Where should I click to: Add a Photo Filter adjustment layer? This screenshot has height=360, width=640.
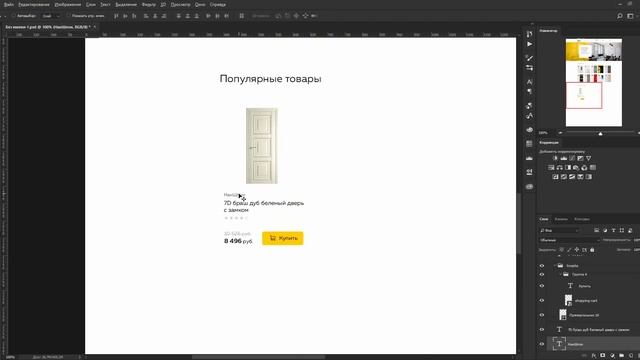pyautogui.click(x=576, y=168)
